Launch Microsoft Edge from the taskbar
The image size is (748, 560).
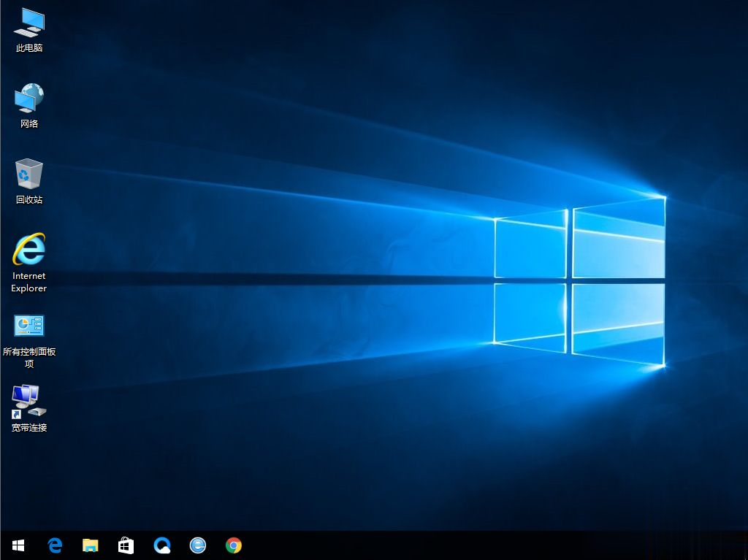[x=55, y=545]
